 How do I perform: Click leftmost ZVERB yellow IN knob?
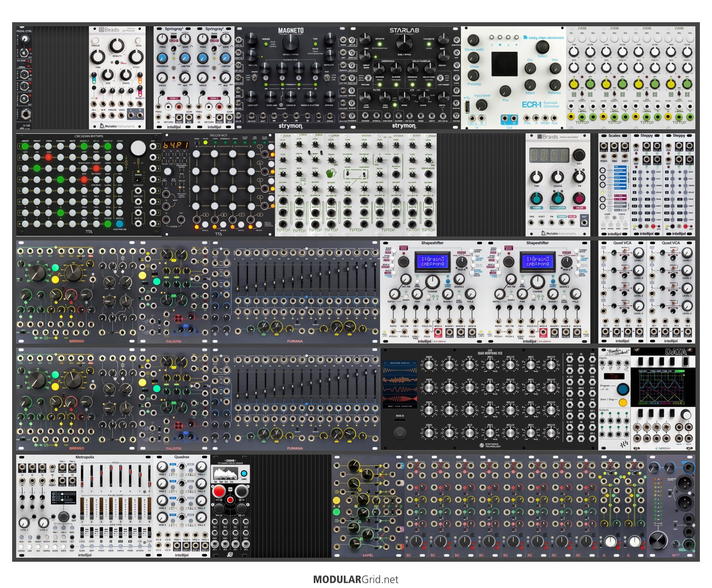(x=573, y=84)
